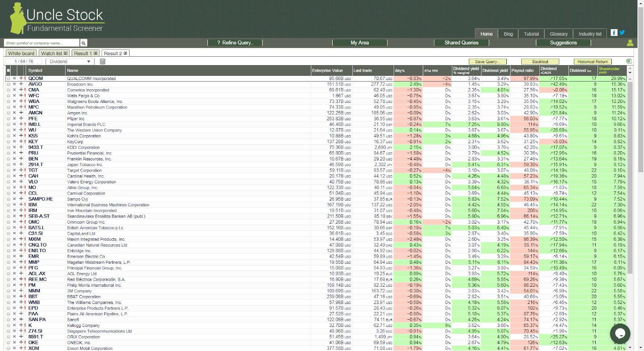Remove the WFC row with X
644x351 pixels.
pyautogui.click(x=14, y=96)
